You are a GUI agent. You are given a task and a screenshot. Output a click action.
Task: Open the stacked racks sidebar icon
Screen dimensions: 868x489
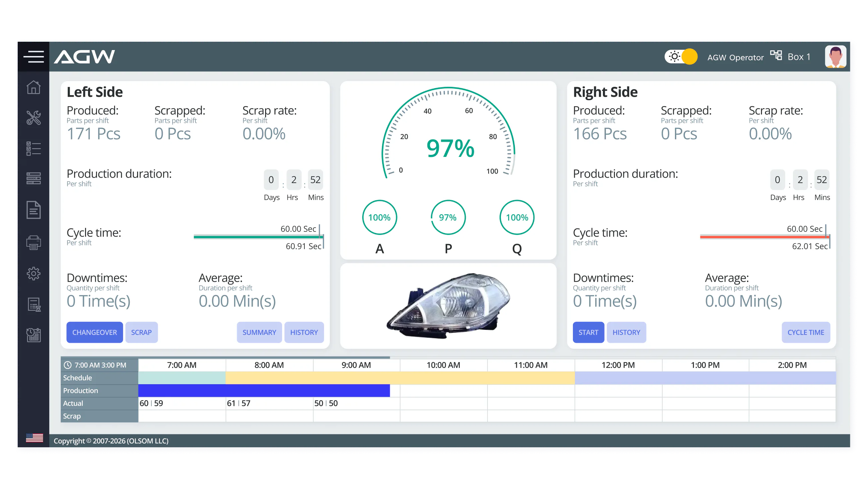pyautogui.click(x=33, y=178)
